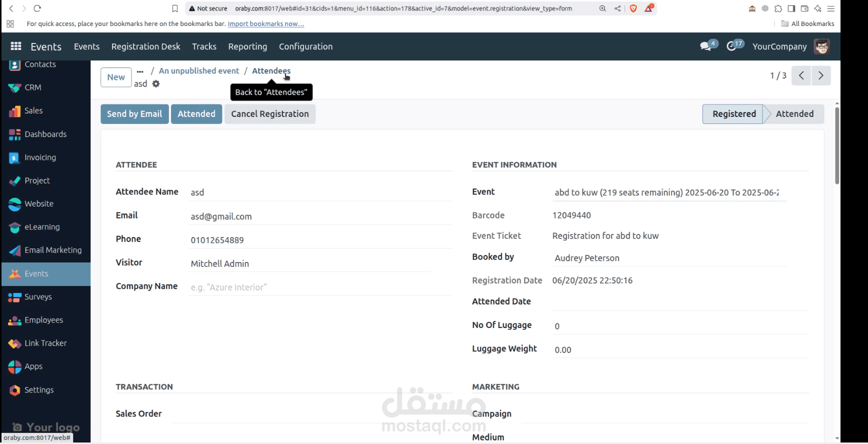Click the share icon in address bar

617,8
